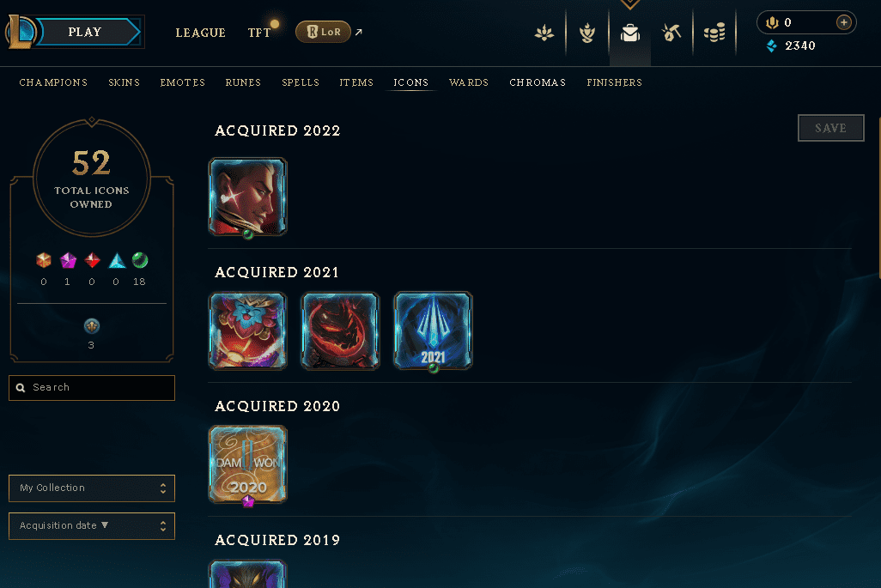Click the plus icon to purchase RP
The width and height of the screenshot is (881, 588).
[x=843, y=22]
